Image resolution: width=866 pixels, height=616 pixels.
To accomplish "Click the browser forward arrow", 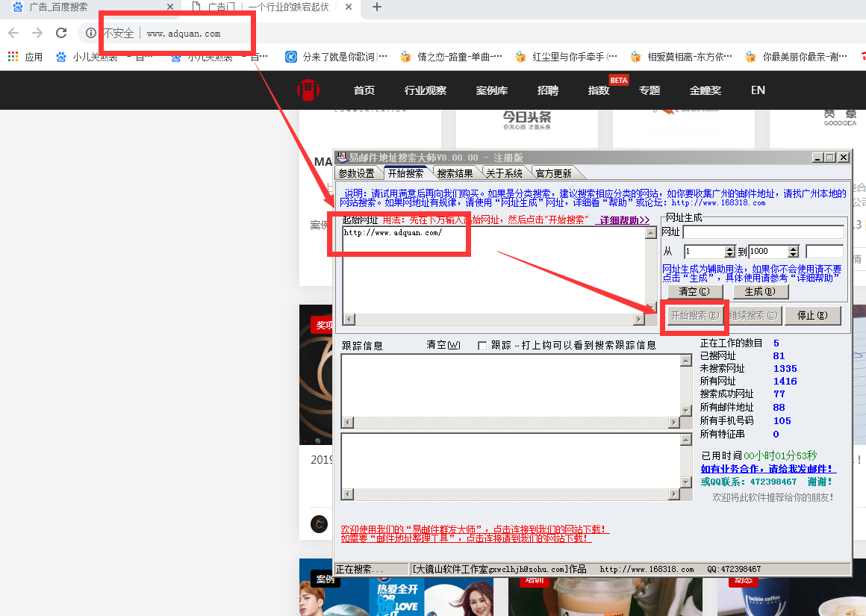I will [x=37, y=33].
